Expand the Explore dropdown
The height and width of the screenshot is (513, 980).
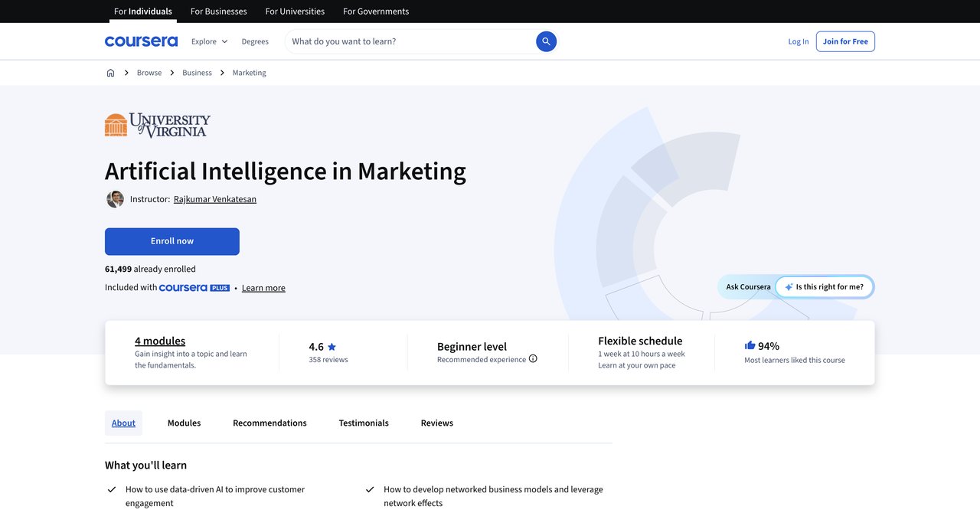(210, 41)
